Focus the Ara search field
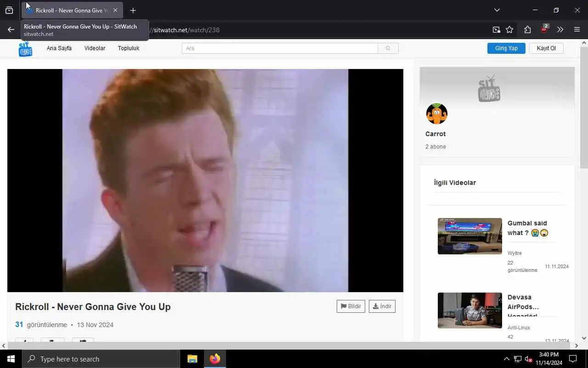The image size is (588, 368). (x=280, y=48)
